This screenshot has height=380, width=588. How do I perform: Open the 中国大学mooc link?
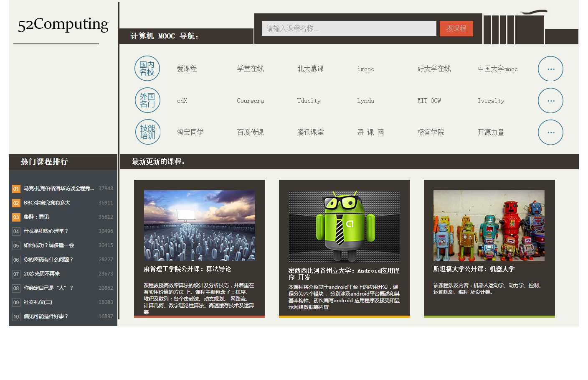pos(497,69)
